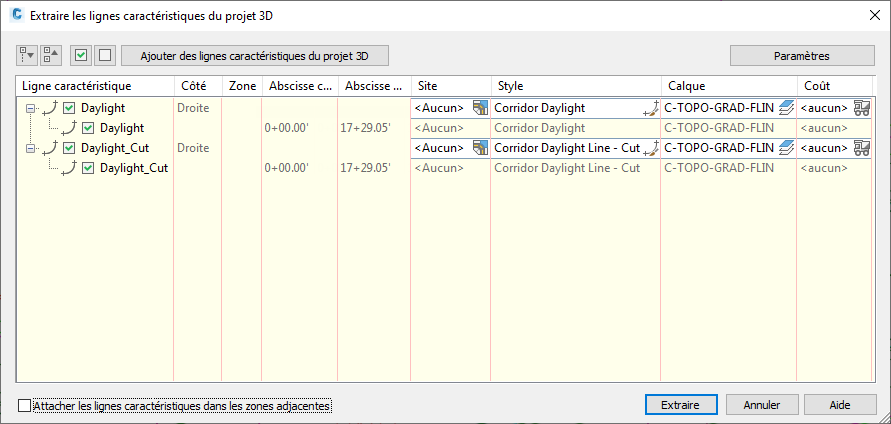Click the collapse all tree nodes icon
This screenshot has width=891, height=424.
(x=48, y=55)
